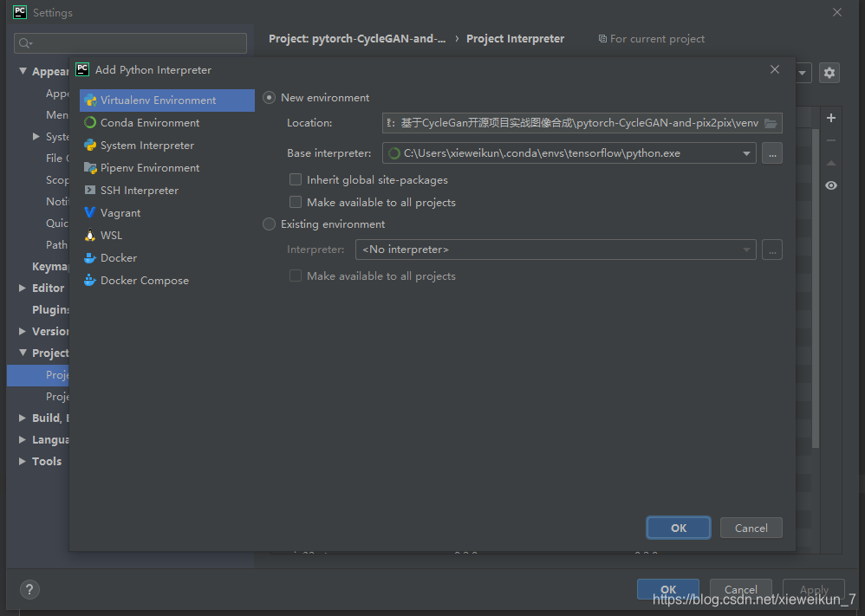Click the Settings search magnifier icon

(25, 43)
